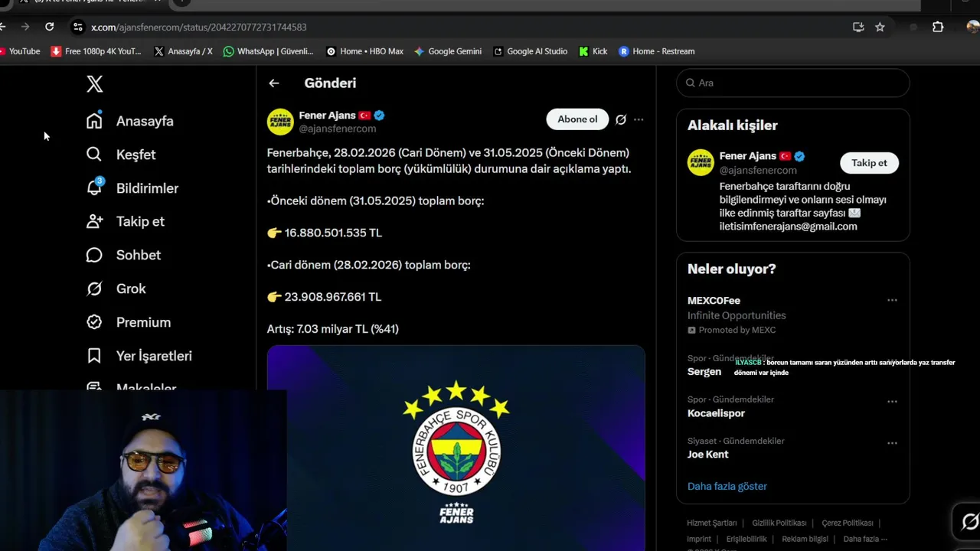Open floating Grok button at bottom right
980x551 pixels.
click(x=969, y=522)
